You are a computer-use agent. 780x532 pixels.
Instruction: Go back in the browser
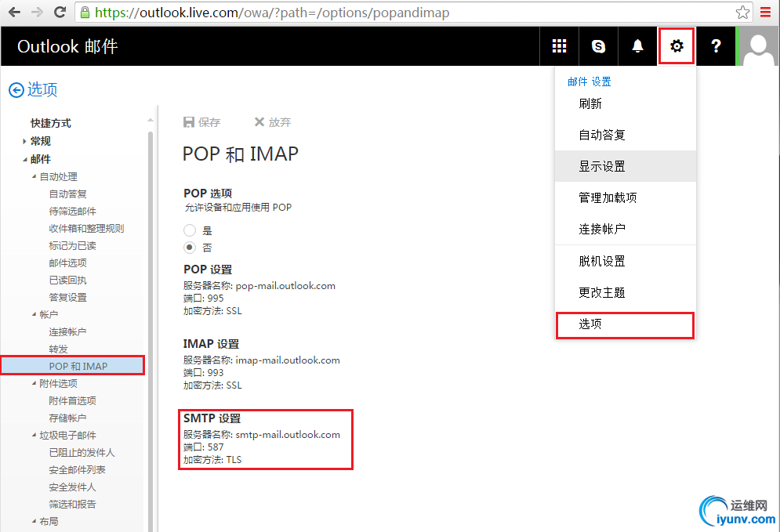[x=14, y=12]
